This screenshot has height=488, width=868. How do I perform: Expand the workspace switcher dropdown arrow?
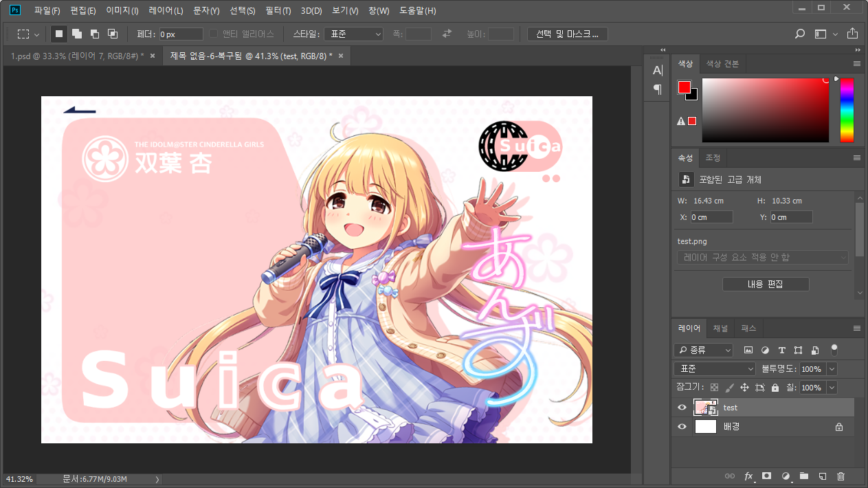[x=835, y=34]
